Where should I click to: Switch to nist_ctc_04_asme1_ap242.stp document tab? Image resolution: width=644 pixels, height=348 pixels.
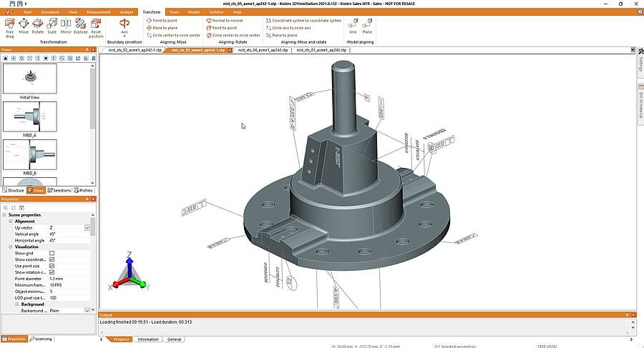(263, 50)
